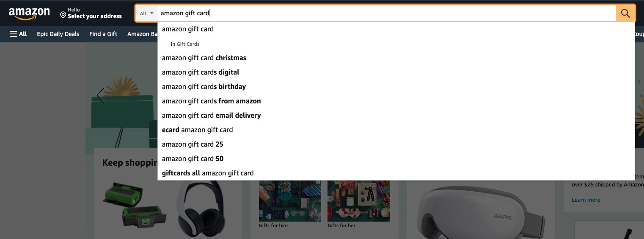Click inside the search text field

381,13
